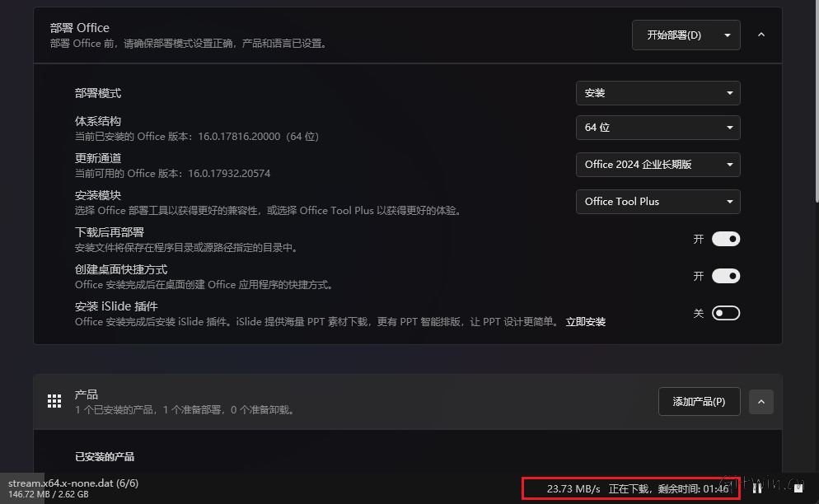This screenshot has height=504, width=819.
Task: Click the 146.72 MB / 2.62 GB progress text
Action: coord(48,494)
